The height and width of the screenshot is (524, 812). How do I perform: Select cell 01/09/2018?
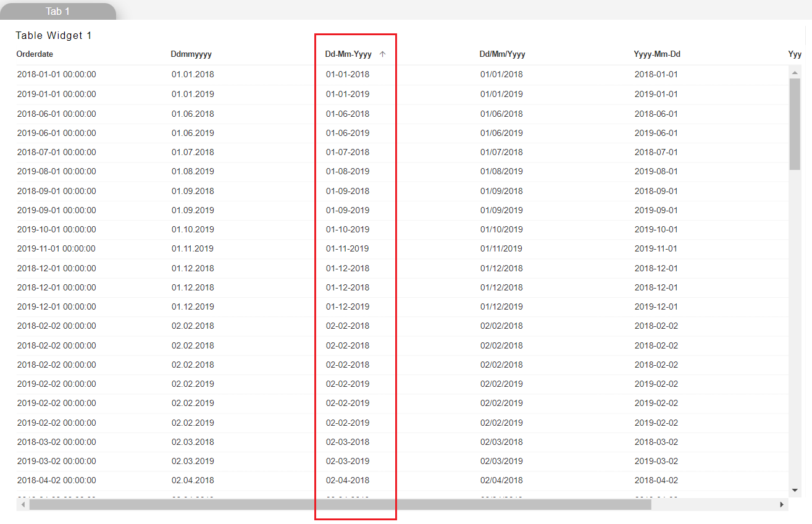501,192
